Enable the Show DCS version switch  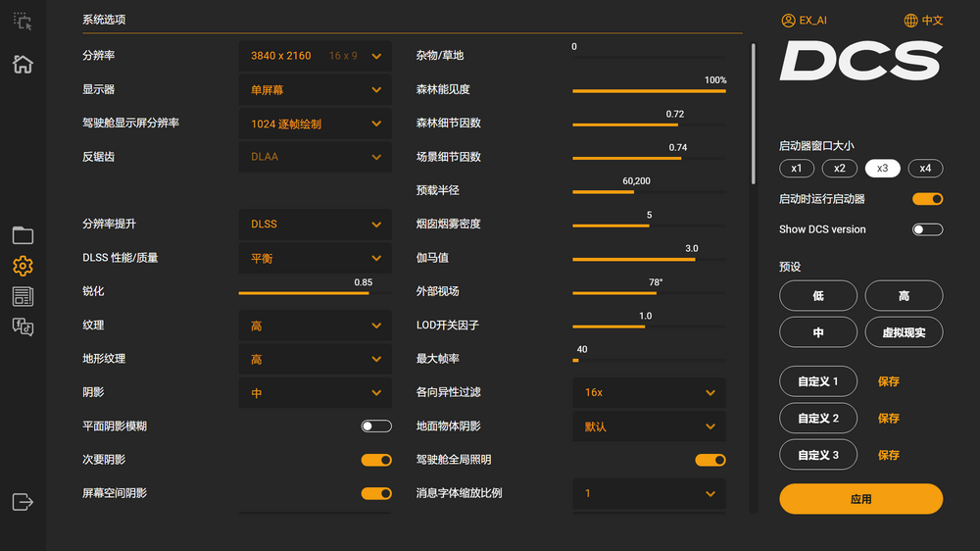[927, 229]
